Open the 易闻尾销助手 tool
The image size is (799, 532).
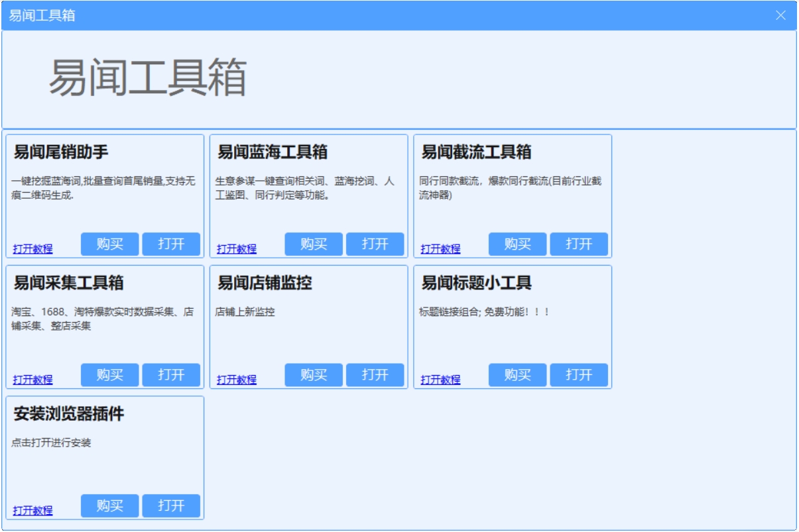[x=171, y=244]
